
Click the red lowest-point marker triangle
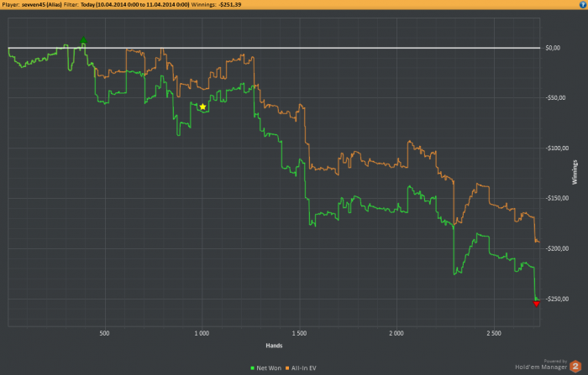537,304
